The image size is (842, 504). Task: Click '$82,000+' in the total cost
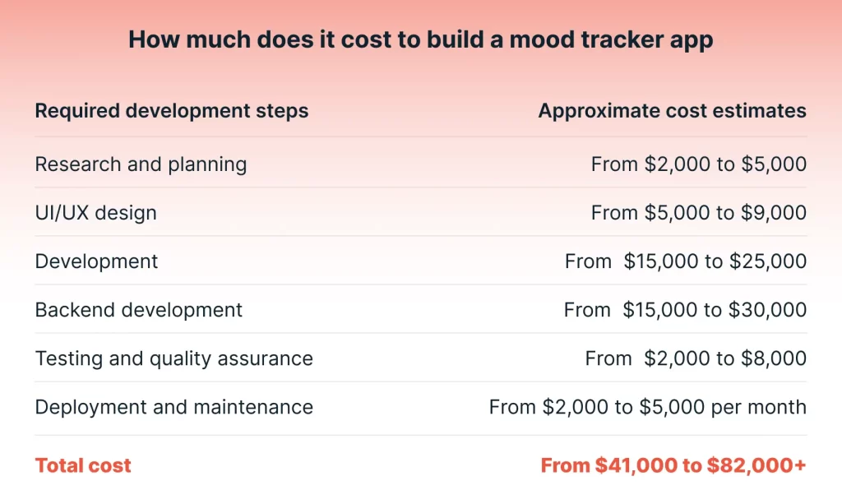coord(756,466)
